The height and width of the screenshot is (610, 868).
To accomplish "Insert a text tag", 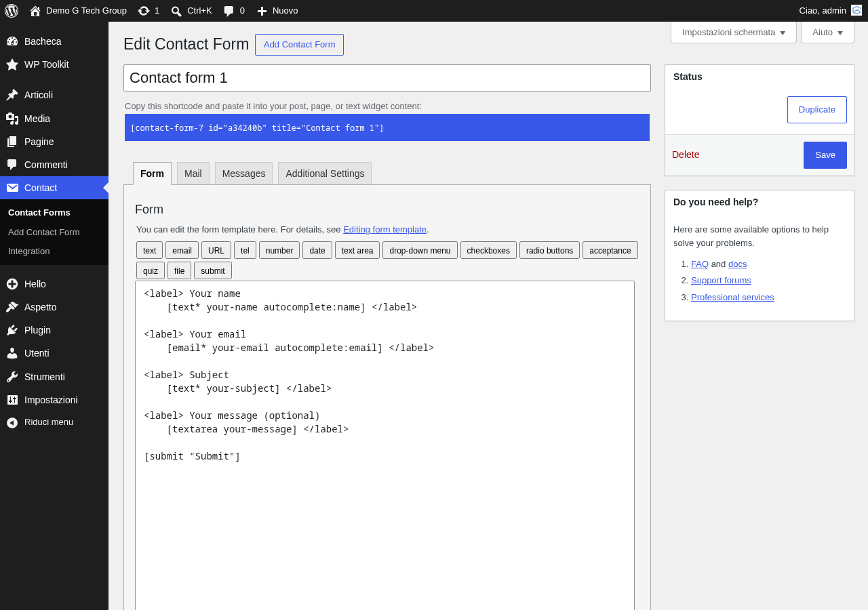I will [x=149, y=250].
